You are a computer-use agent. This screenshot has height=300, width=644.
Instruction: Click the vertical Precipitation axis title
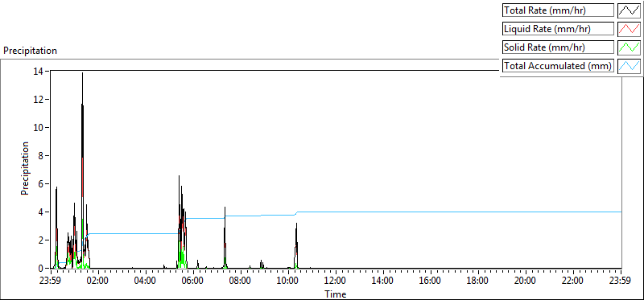pos(25,168)
